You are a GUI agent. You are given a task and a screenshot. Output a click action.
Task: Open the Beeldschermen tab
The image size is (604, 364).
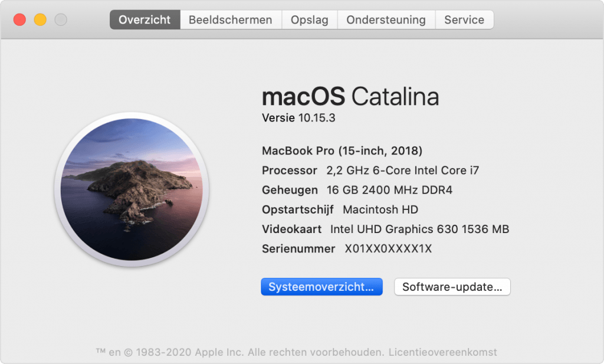pos(231,19)
